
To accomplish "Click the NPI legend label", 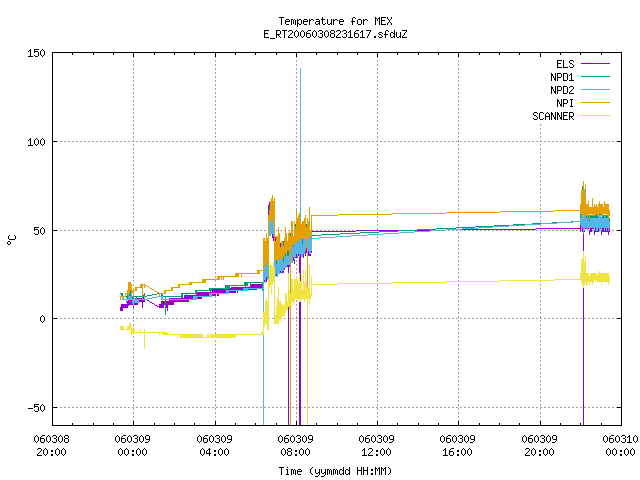I will (x=565, y=103).
